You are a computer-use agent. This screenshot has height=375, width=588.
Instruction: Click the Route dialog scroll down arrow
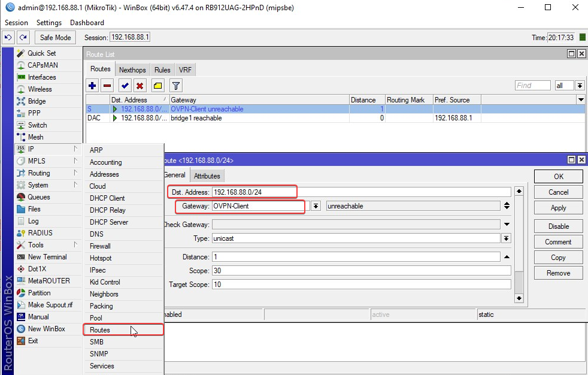click(x=519, y=298)
